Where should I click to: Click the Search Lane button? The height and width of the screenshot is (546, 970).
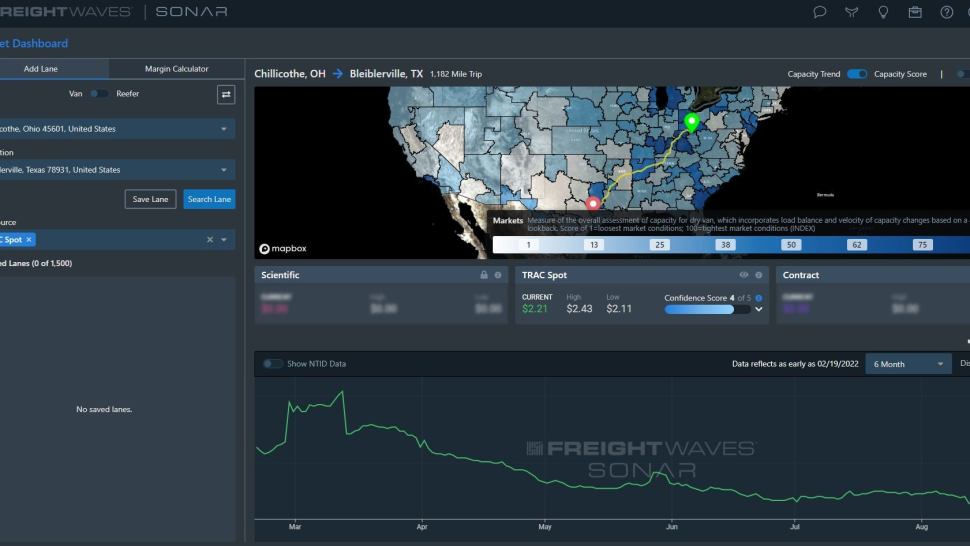click(x=209, y=199)
